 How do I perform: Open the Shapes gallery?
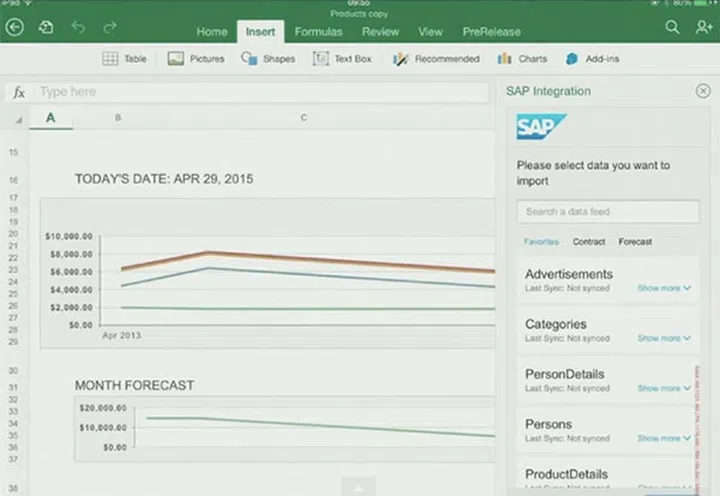pos(268,59)
